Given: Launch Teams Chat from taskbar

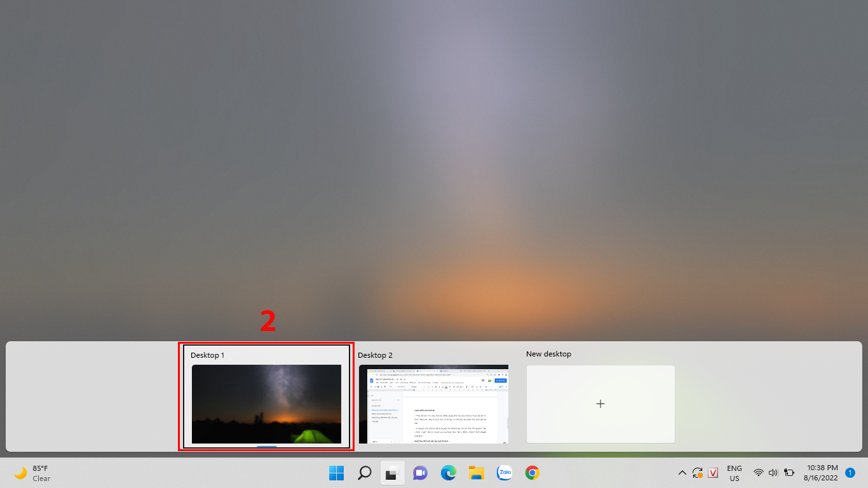Looking at the screenshot, I should tap(420, 473).
